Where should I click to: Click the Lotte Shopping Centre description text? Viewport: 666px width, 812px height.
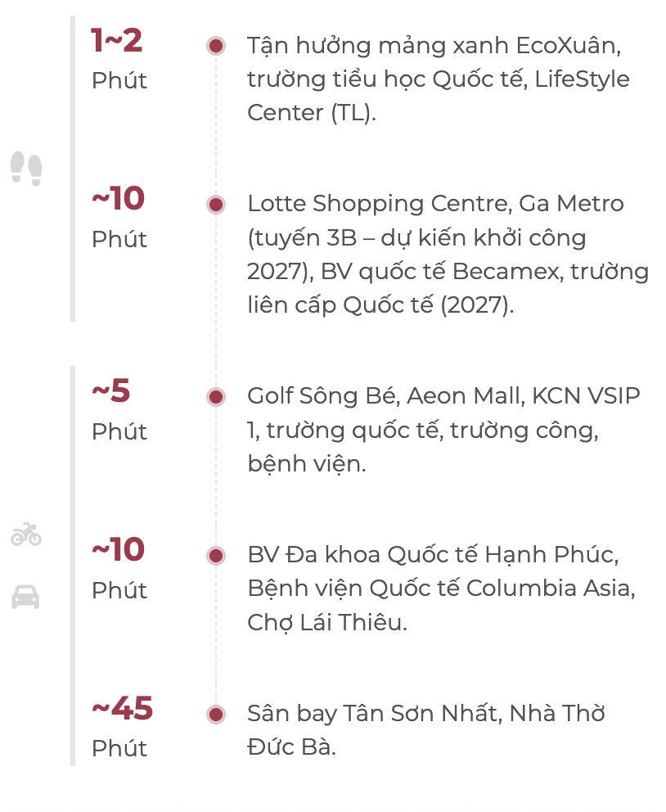[x=448, y=254]
